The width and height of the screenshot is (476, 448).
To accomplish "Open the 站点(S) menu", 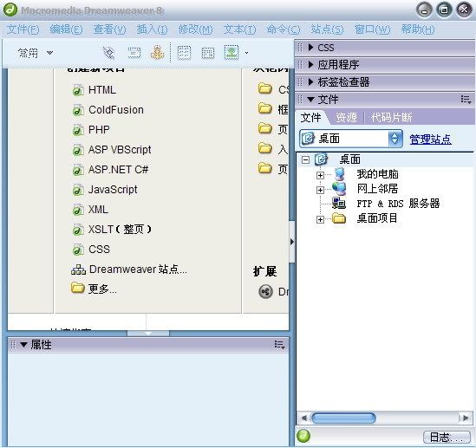I will click(x=327, y=29).
